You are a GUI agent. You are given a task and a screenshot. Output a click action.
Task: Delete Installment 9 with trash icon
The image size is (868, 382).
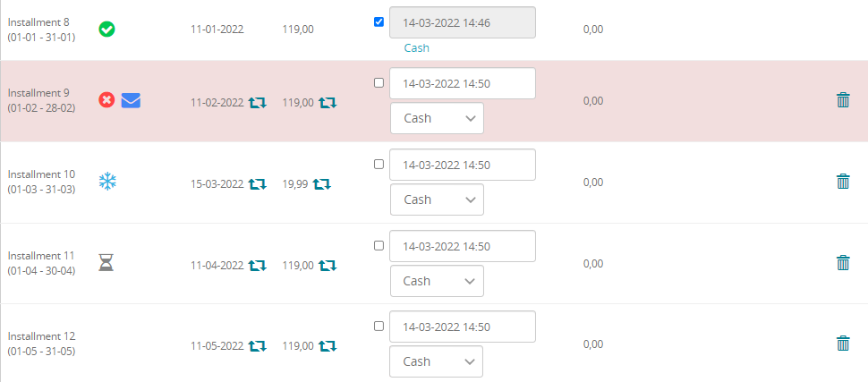843,100
